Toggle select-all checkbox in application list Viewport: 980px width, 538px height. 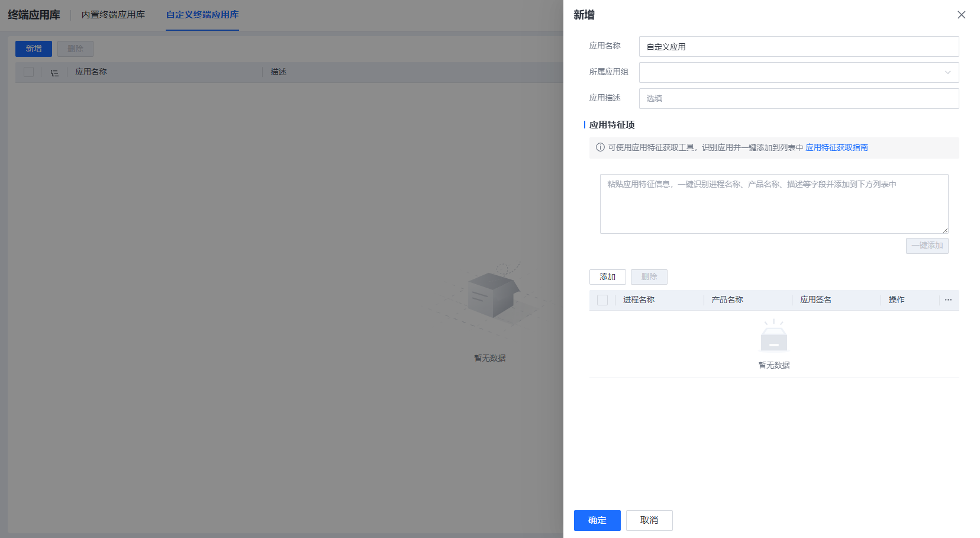pos(28,72)
